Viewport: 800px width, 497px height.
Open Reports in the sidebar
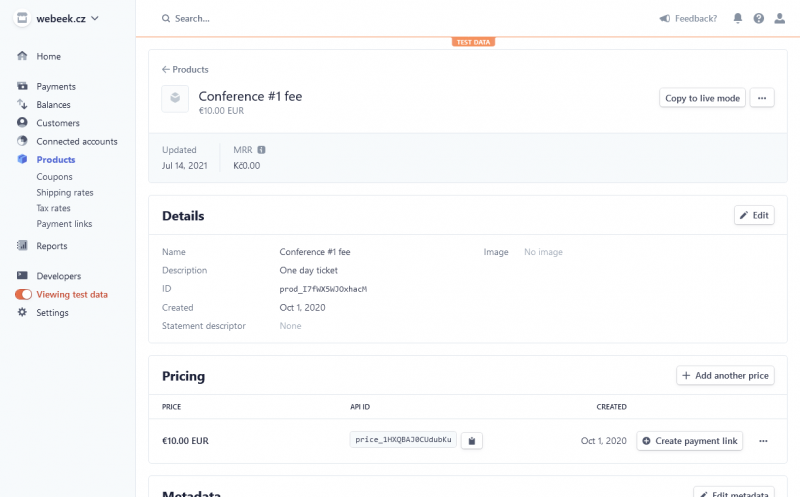tap(52, 246)
